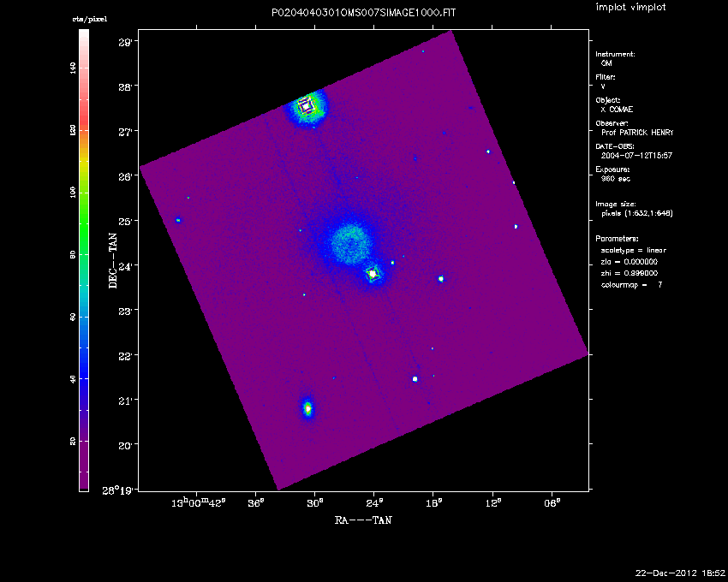The image size is (728, 582).
Task: Select the saturated bright star at image top
Action: pyautogui.click(x=306, y=106)
